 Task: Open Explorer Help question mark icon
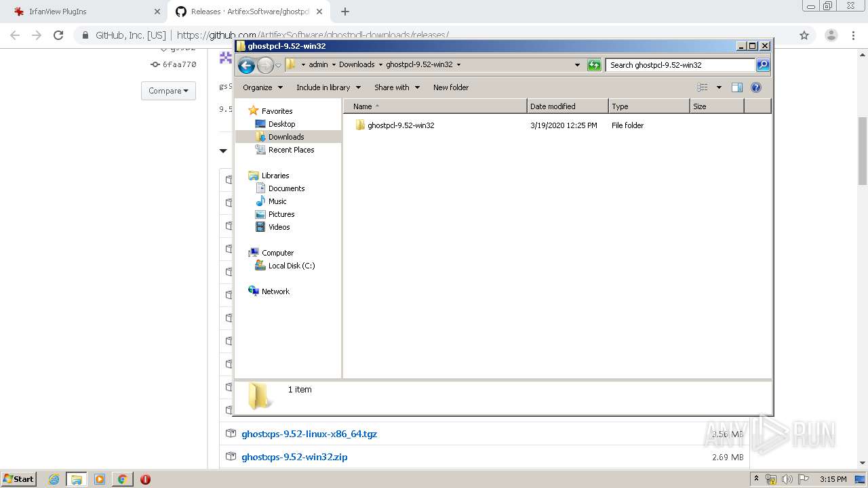pyautogui.click(x=756, y=87)
